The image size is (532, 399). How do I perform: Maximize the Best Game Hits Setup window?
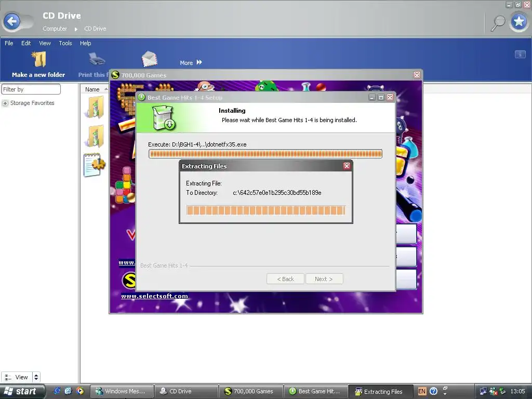[381, 97]
